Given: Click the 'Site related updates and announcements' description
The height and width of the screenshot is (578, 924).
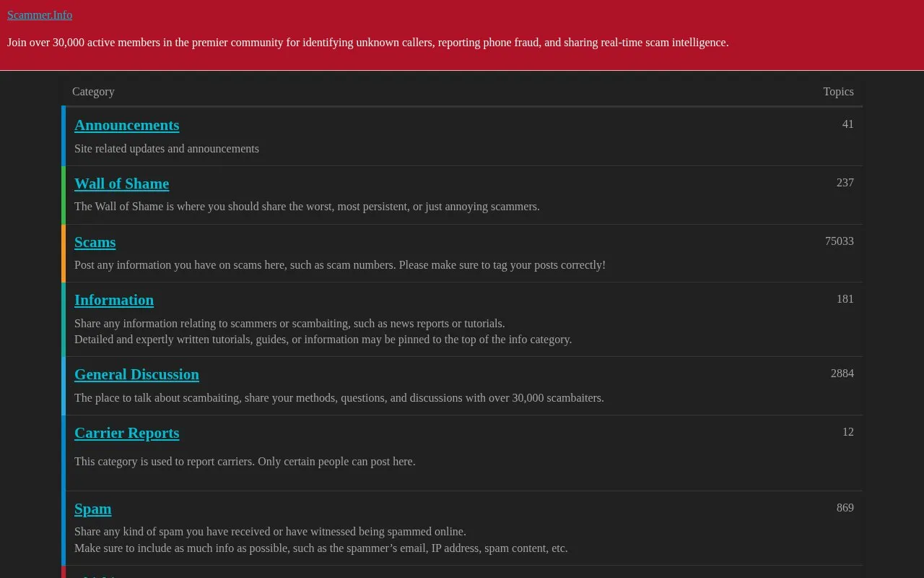Looking at the screenshot, I should (x=167, y=149).
